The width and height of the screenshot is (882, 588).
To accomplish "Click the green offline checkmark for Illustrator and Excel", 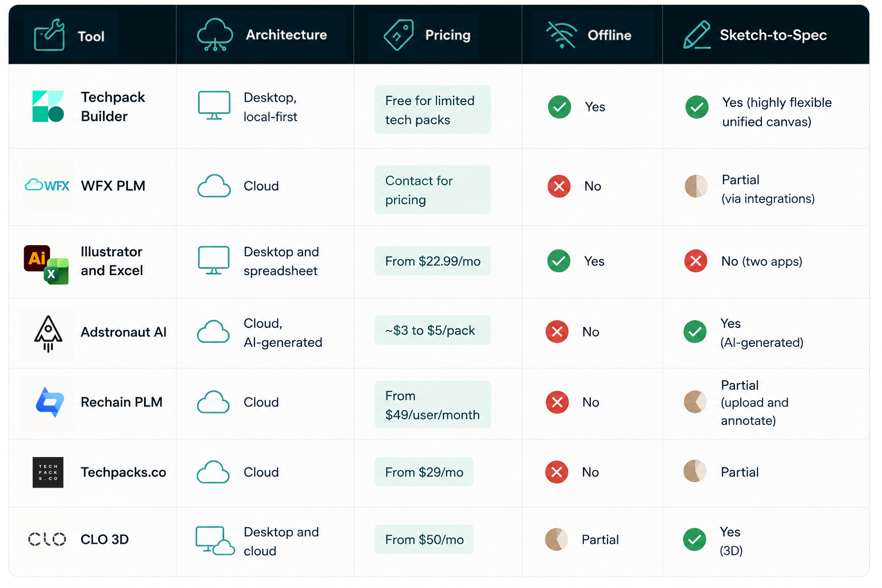I will pyautogui.click(x=559, y=261).
